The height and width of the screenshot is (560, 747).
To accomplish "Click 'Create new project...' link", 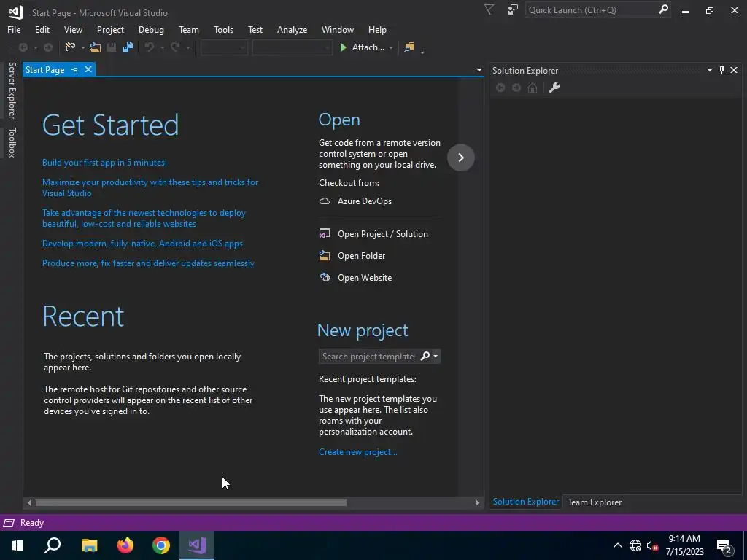I will coord(357,452).
